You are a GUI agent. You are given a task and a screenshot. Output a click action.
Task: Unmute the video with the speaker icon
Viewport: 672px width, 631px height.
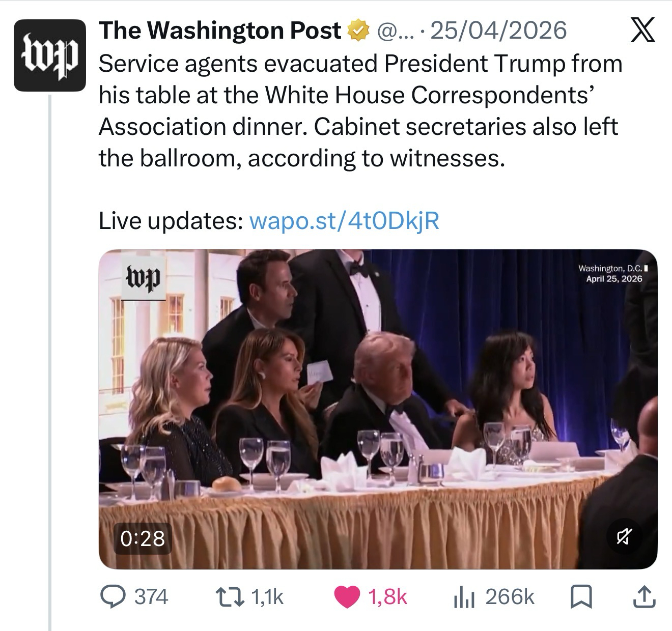point(625,536)
